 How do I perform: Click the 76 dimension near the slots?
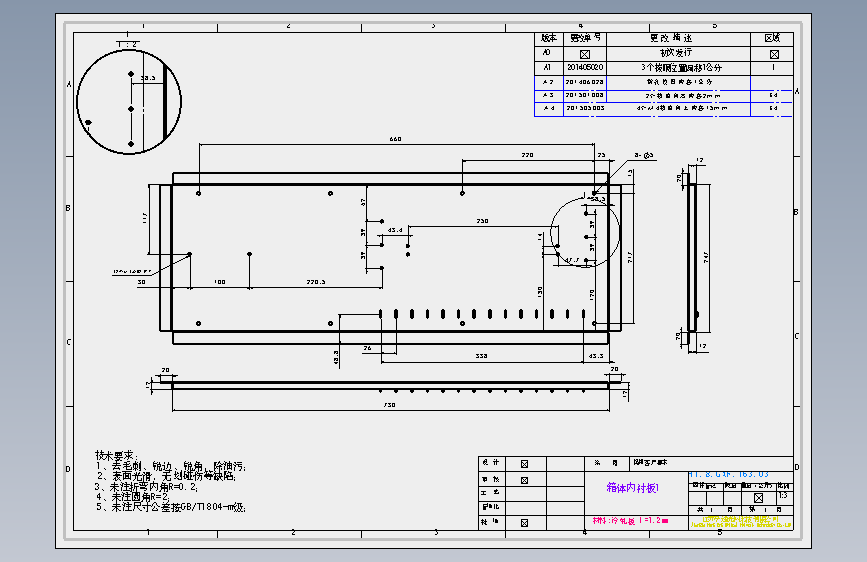(x=367, y=348)
